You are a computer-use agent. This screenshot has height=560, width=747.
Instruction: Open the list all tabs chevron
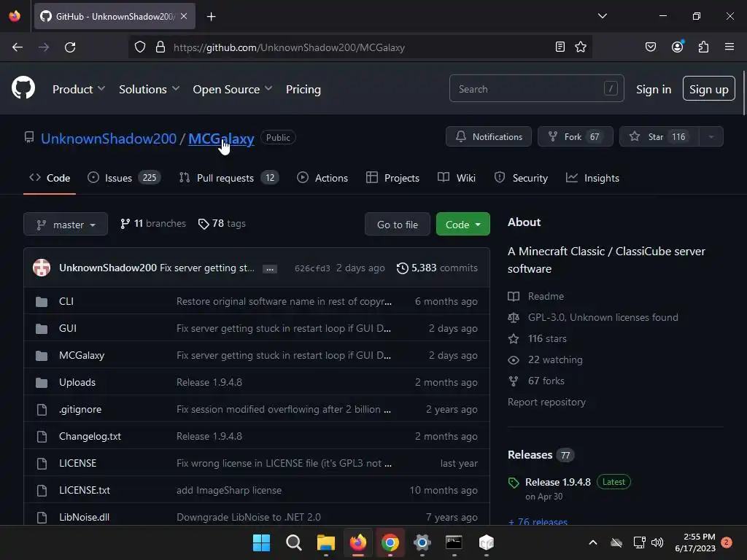coord(602,16)
